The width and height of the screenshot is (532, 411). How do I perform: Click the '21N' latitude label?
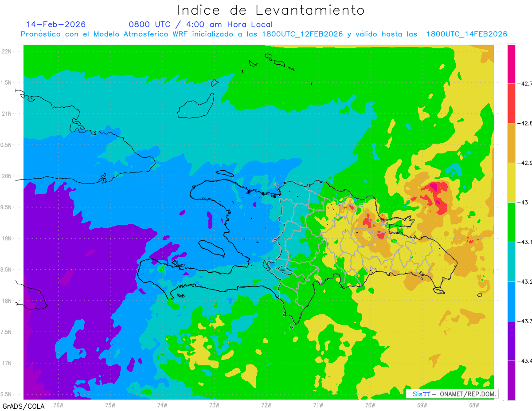click(8, 114)
